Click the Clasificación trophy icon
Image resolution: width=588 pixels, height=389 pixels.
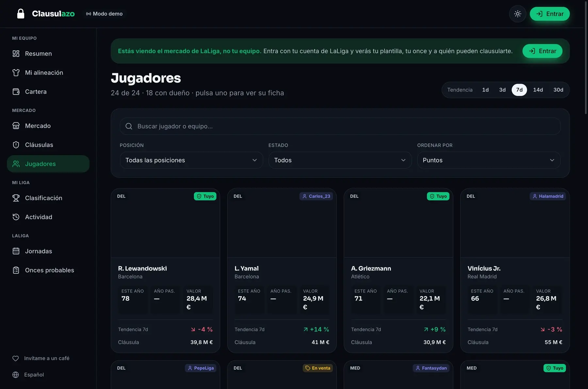[16, 198]
